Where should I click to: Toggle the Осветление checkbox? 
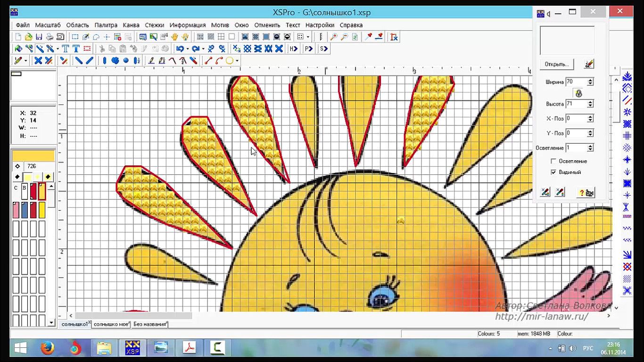pos(553,161)
